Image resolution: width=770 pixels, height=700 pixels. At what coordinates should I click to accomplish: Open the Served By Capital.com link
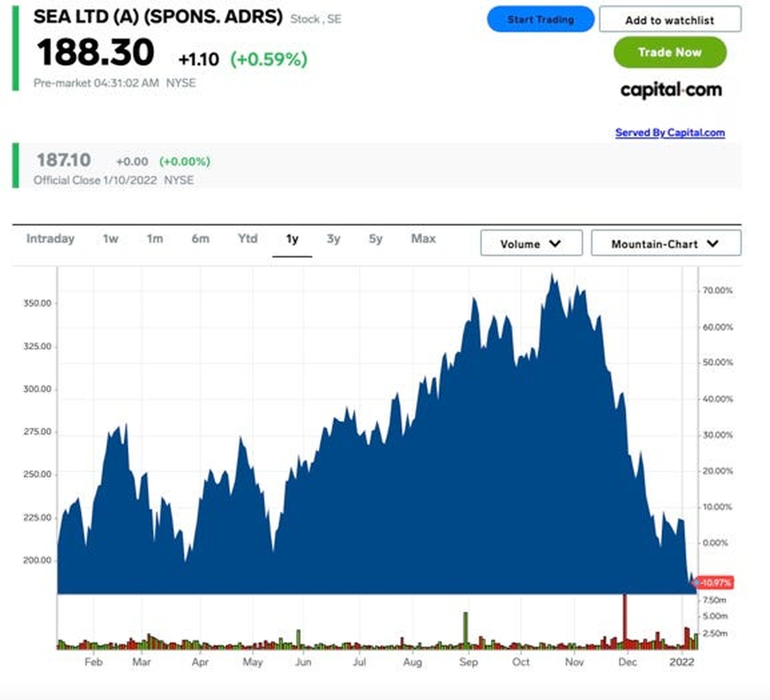pyautogui.click(x=670, y=132)
